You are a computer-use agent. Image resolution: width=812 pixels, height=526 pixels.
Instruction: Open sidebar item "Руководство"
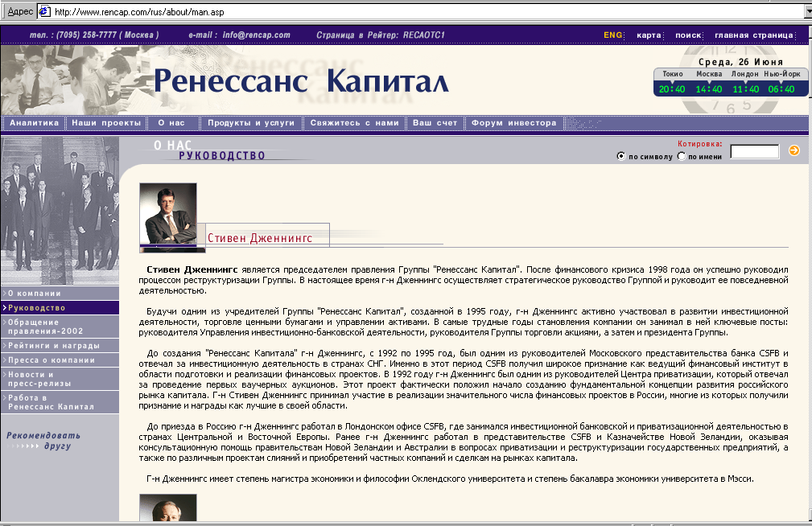(x=60, y=308)
